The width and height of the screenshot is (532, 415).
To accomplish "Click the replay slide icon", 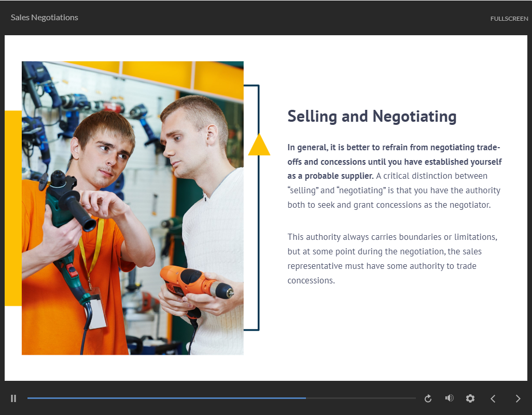I will [428, 398].
